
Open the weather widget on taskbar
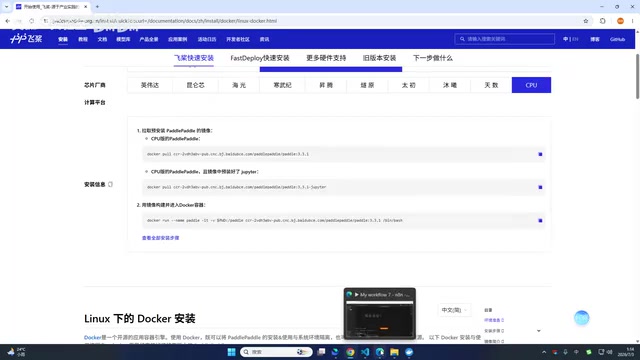pos(16,352)
